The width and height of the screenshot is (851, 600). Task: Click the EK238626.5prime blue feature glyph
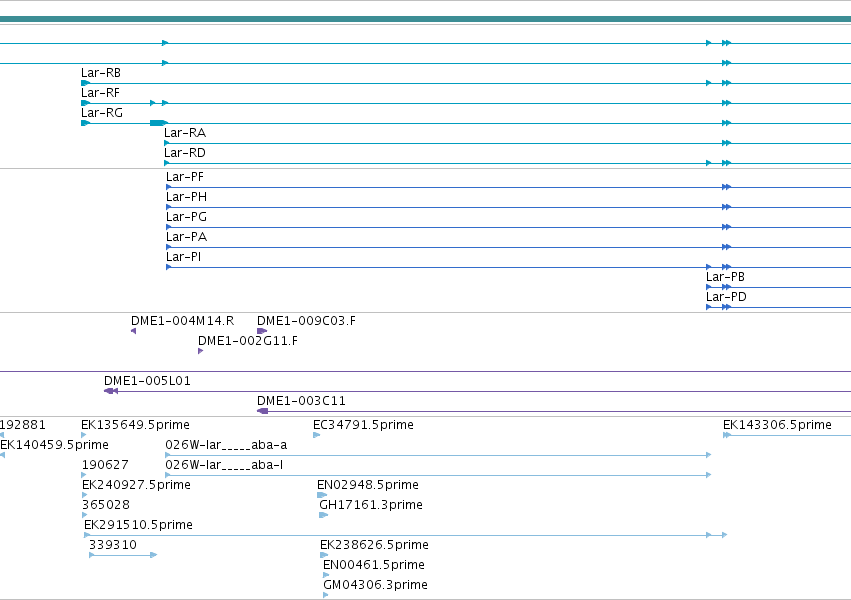point(324,555)
